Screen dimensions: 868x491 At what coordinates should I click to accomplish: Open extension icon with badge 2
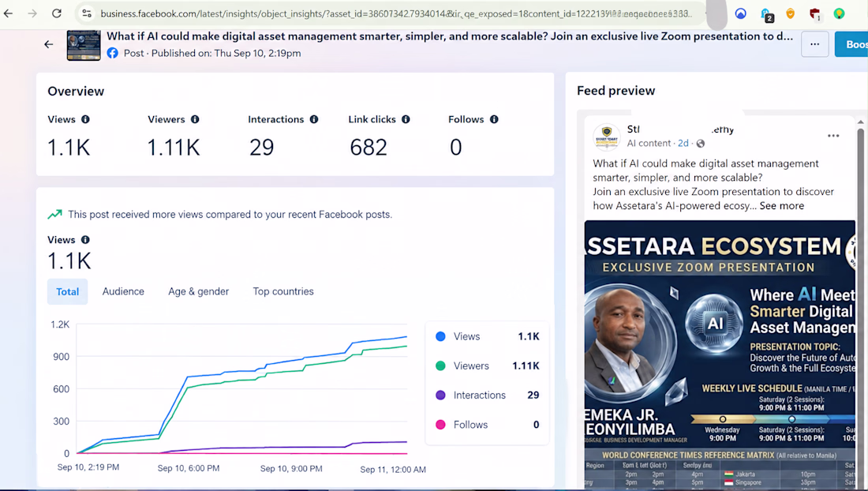pyautogui.click(x=766, y=14)
